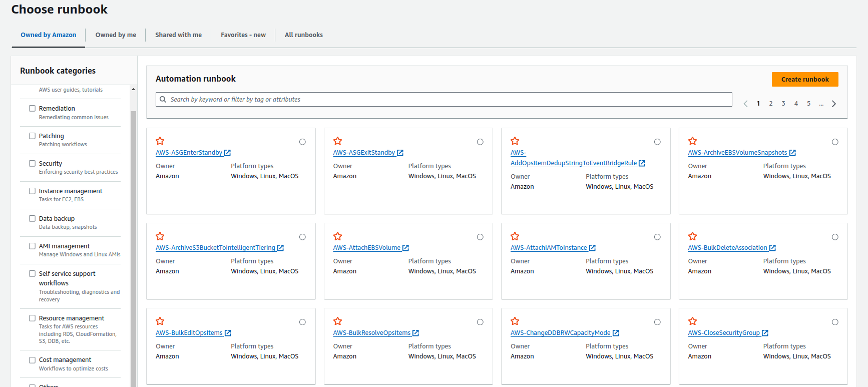
Task: Switch to the Owned by Amazon tab
Action: pyautogui.click(x=49, y=35)
